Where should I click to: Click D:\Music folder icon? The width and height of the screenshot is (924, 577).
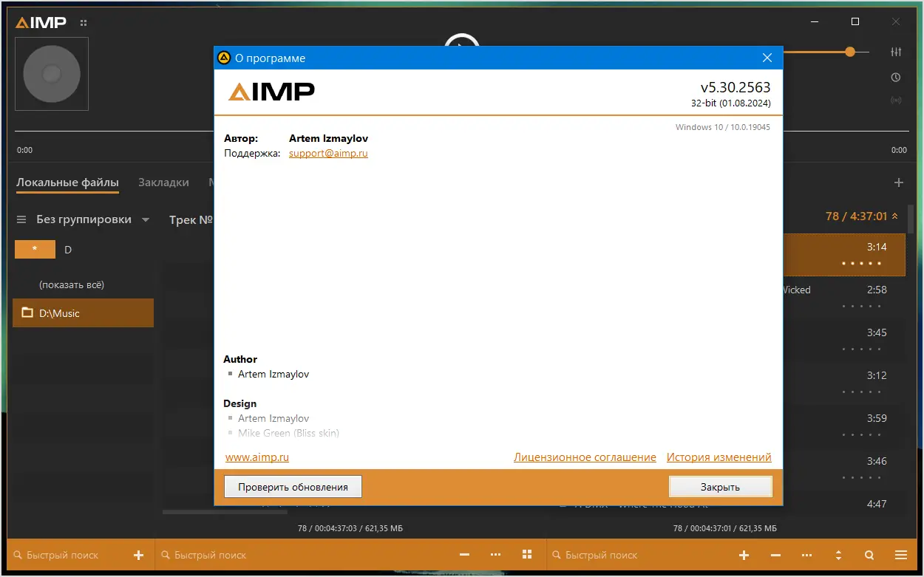click(27, 313)
